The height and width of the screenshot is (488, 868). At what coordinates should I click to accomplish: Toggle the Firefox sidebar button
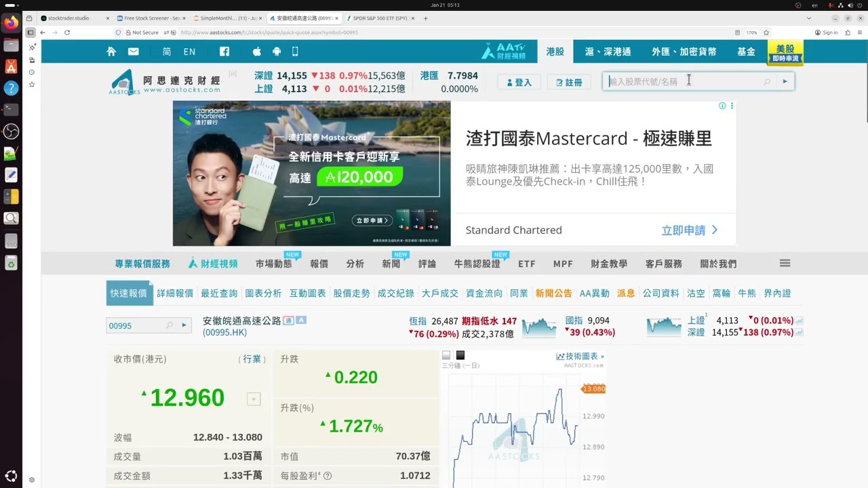[31, 33]
